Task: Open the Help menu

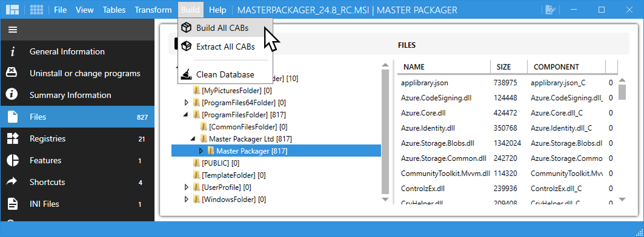Action: point(217,10)
